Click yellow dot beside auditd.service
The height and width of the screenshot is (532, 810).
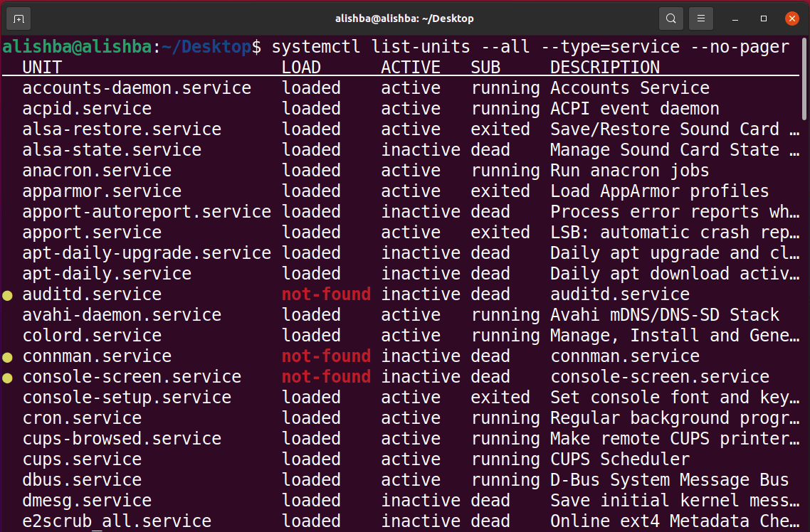tap(7, 296)
